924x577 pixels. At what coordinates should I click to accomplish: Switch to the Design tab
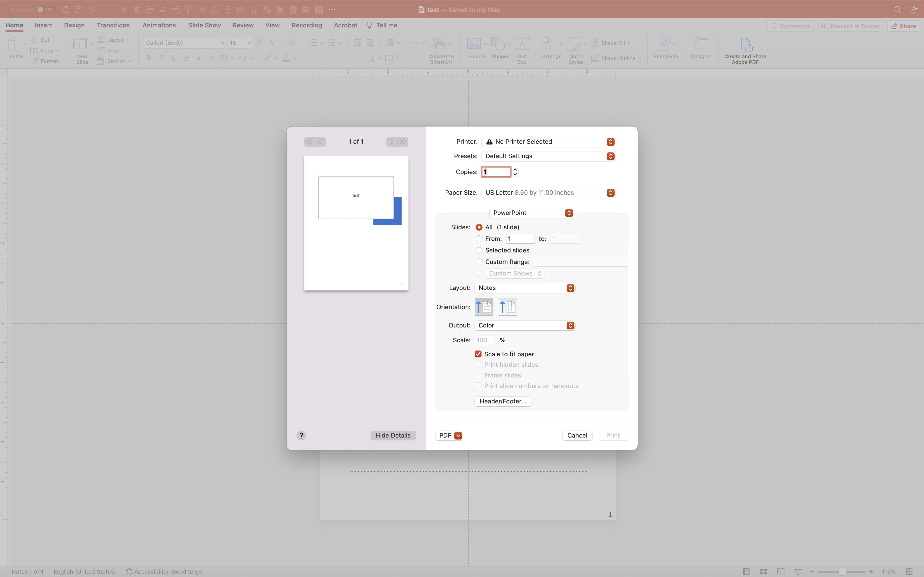coord(74,25)
